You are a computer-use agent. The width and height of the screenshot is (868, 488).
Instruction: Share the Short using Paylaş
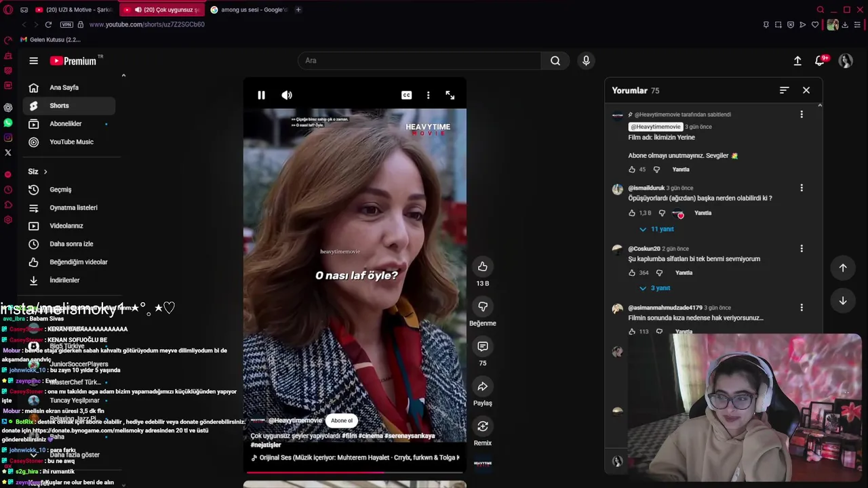tap(482, 386)
